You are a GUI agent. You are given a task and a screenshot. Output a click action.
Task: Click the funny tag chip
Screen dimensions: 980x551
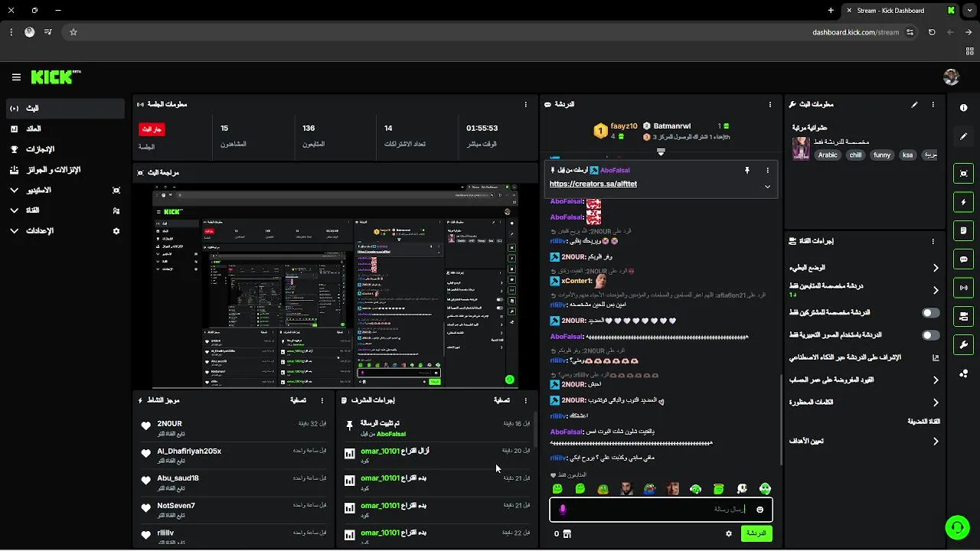point(882,155)
